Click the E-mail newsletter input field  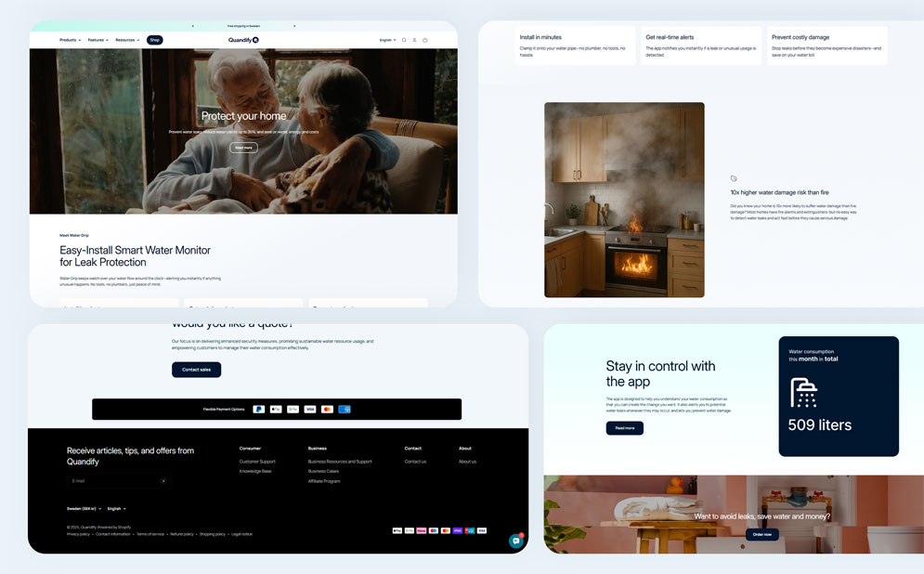(111, 481)
